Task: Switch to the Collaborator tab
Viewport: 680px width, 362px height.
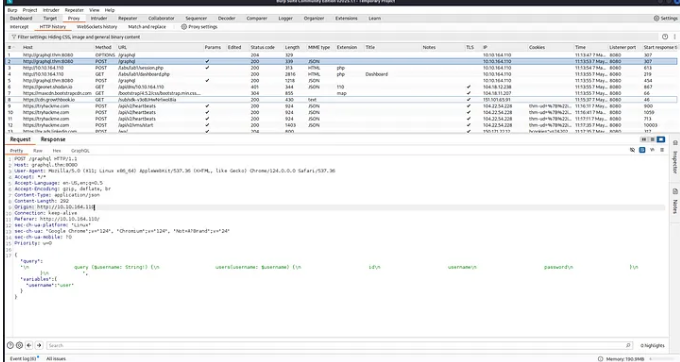Action: point(161,18)
